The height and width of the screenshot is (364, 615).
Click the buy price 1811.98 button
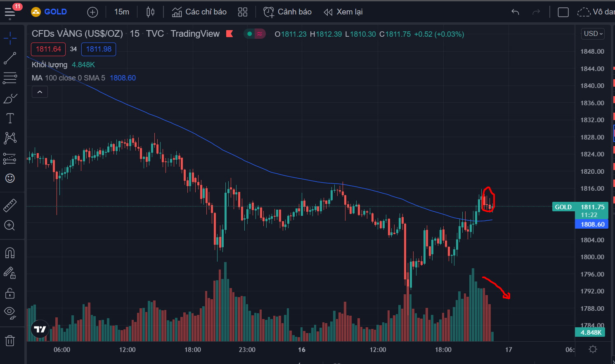coord(99,49)
